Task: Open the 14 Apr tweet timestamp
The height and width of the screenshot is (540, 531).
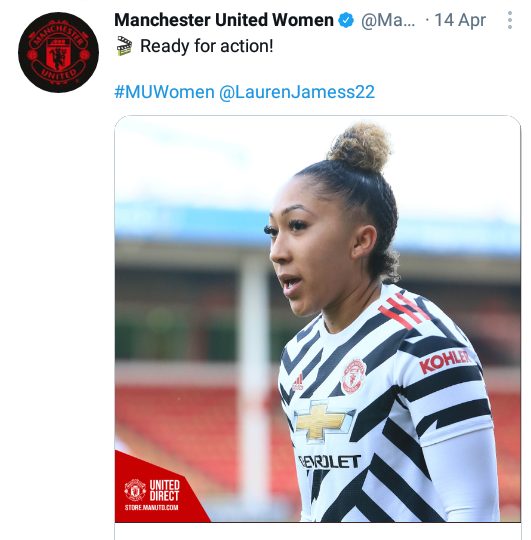Action: [460, 20]
